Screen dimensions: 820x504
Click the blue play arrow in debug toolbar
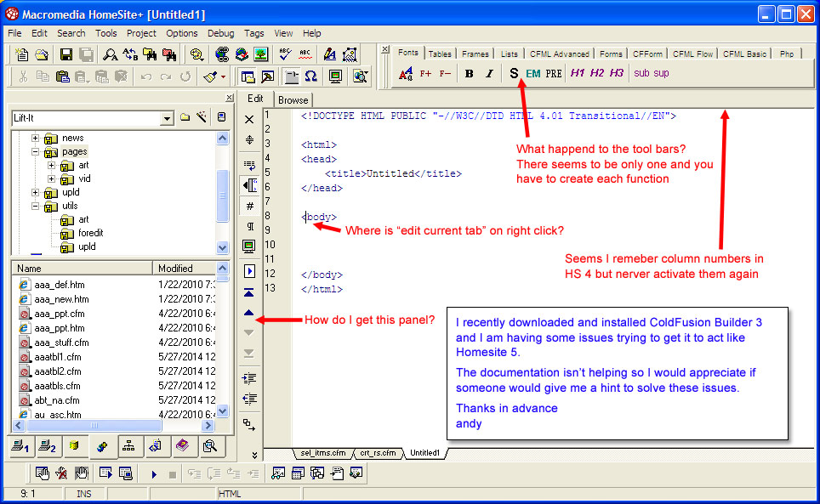click(154, 474)
